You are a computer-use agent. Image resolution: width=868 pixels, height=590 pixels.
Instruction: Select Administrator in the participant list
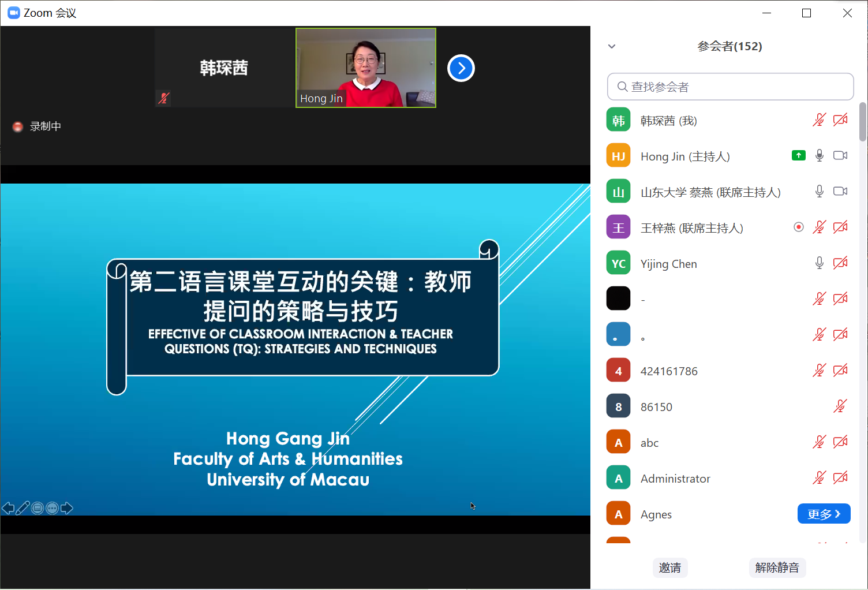click(675, 479)
